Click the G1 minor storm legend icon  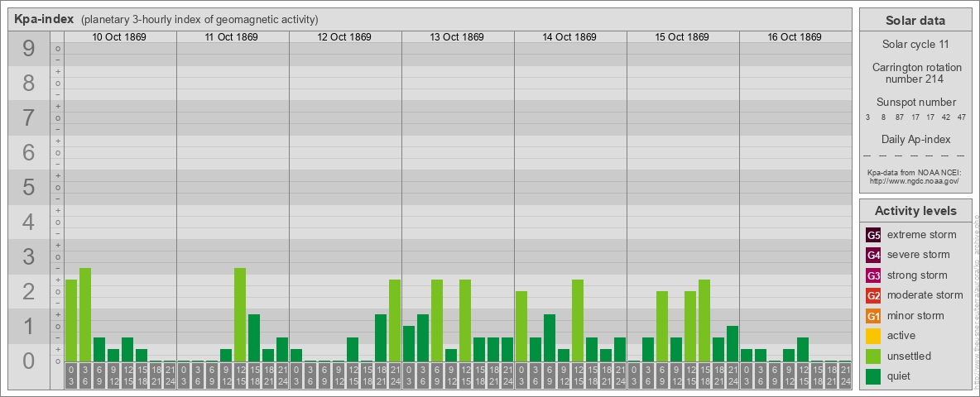coord(873,316)
